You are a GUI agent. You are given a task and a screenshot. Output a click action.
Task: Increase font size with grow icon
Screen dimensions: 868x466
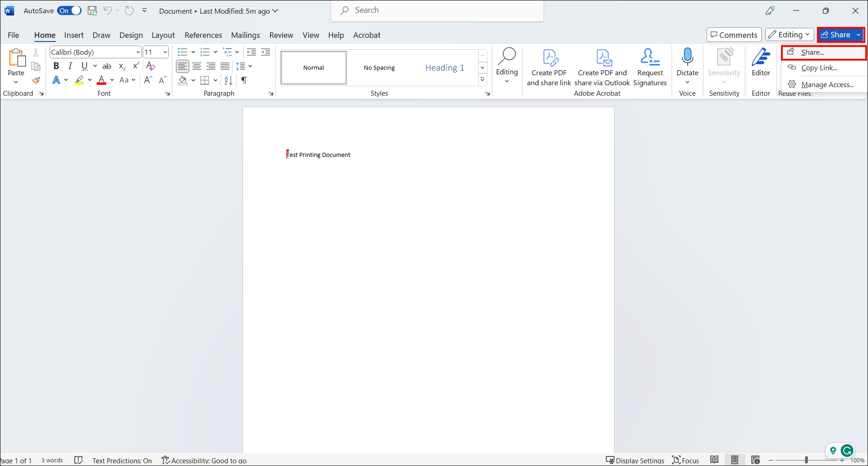[148, 80]
